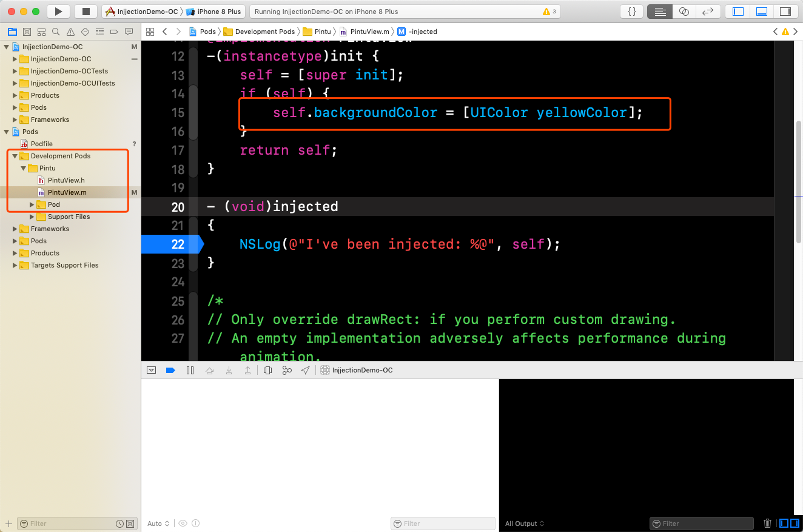Screen dimensions: 803x532
Task: Open the Debug navigator tab
Action: (x=99, y=32)
